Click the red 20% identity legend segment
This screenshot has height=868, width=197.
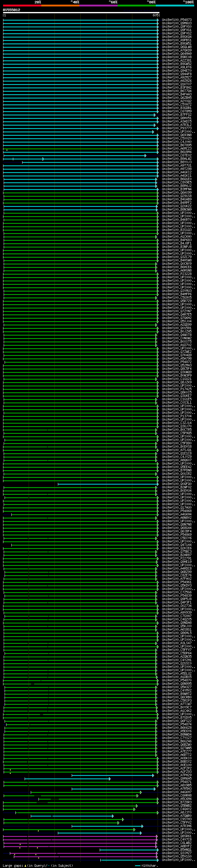[22, 6]
